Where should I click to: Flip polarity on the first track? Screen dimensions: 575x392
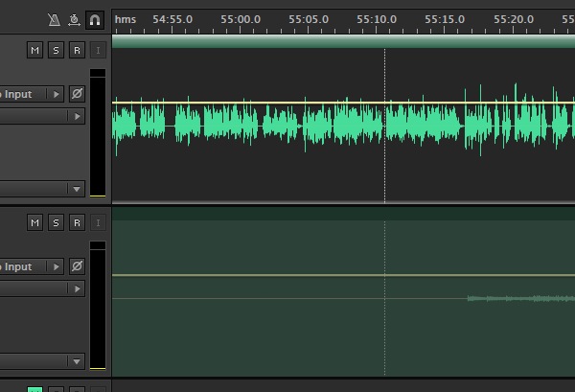click(77, 94)
